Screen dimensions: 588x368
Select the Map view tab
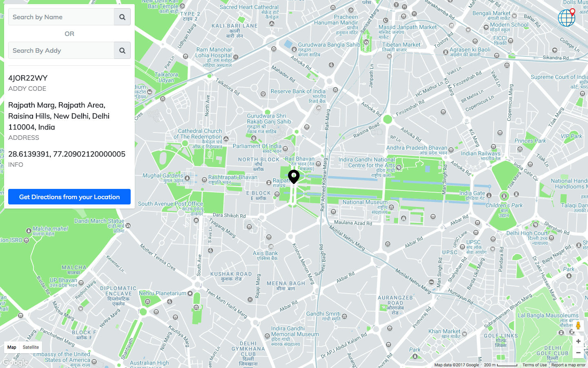click(12, 347)
